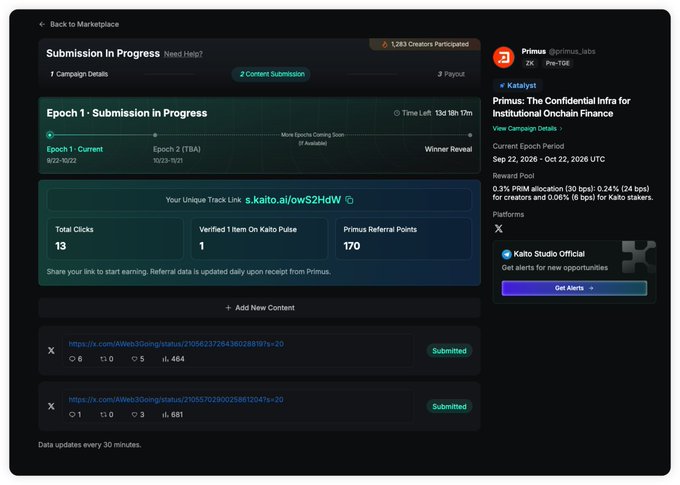Click the comment icon showing 6 replies
The height and width of the screenshot is (485, 680).
point(72,359)
